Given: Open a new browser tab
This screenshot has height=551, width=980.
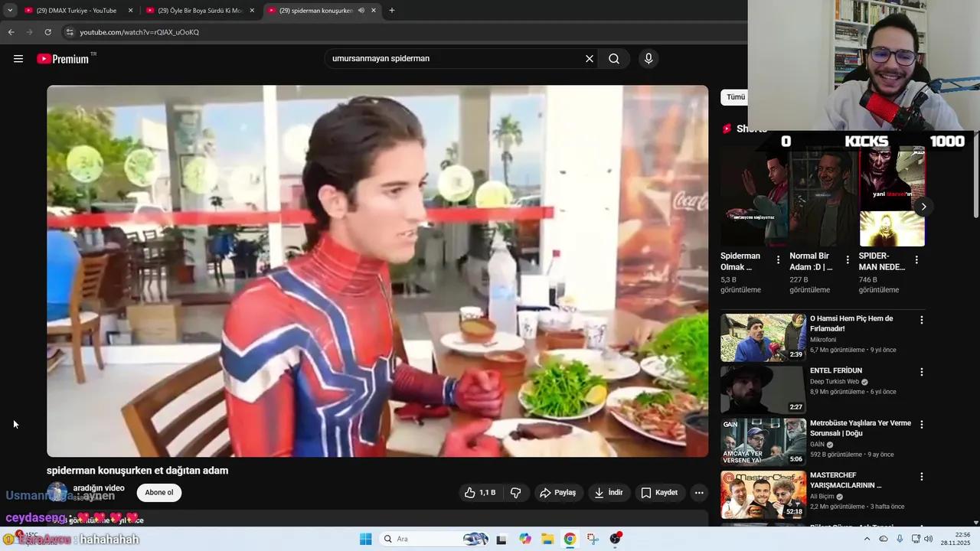Looking at the screenshot, I should [392, 11].
